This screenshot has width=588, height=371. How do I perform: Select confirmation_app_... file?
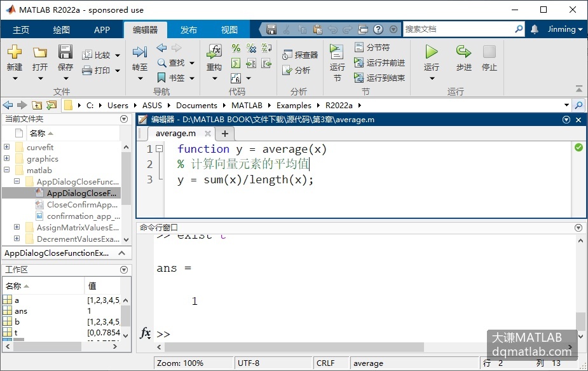click(x=83, y=216)
